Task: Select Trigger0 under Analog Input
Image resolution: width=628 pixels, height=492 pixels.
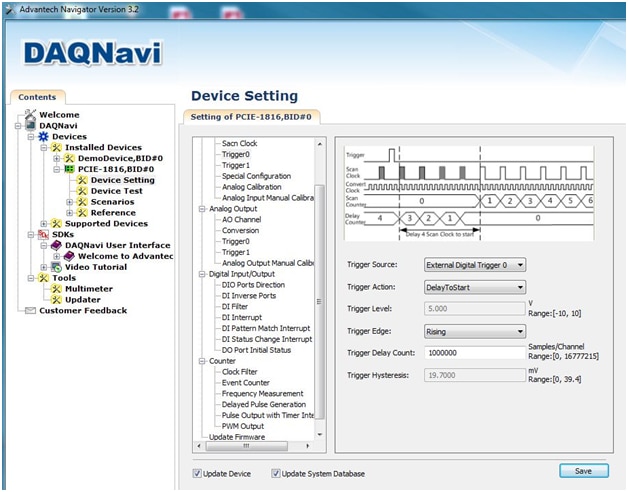Action: coord(236,154)
